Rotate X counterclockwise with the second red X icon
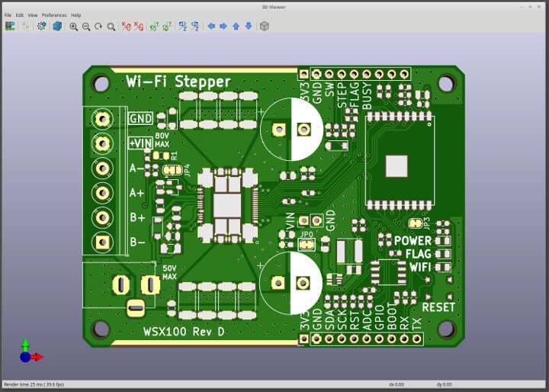Screen dimensions: 549x392 coord(139,26)
